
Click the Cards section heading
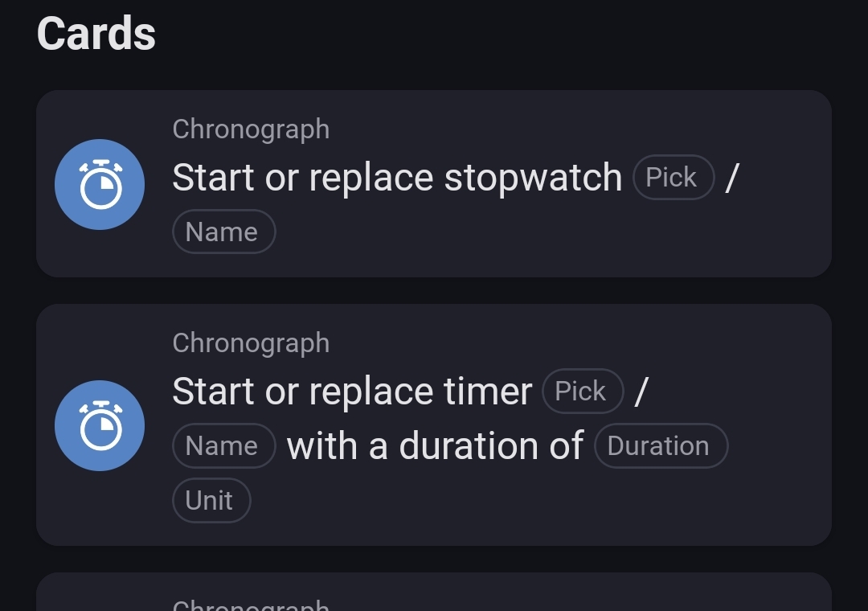pyautogui.click(x=96, y=34)
